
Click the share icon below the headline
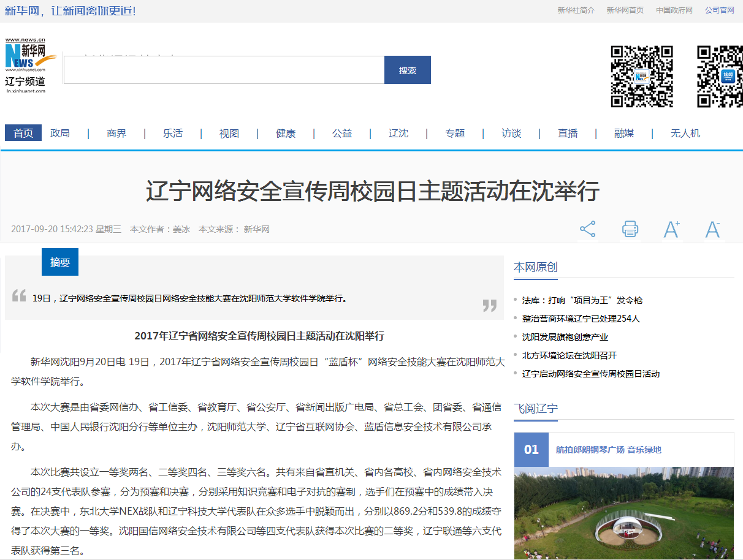[x=587, y=229]
